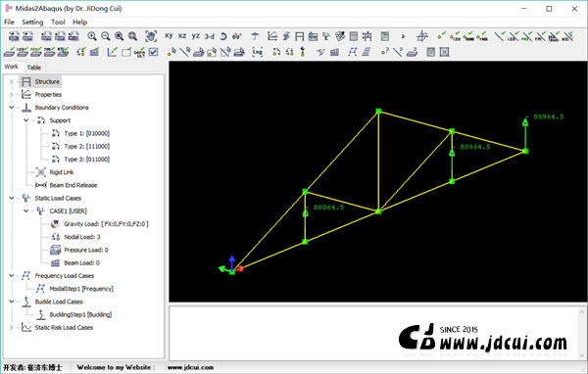Switch to the xy plane view
This screenshot has height=374, width=588.
[169, 36]
